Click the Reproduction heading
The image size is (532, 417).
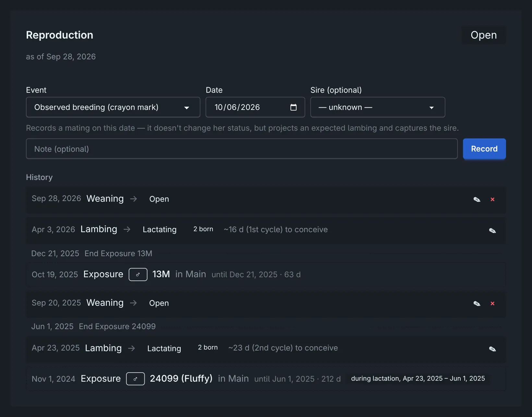tap(60, 35)
